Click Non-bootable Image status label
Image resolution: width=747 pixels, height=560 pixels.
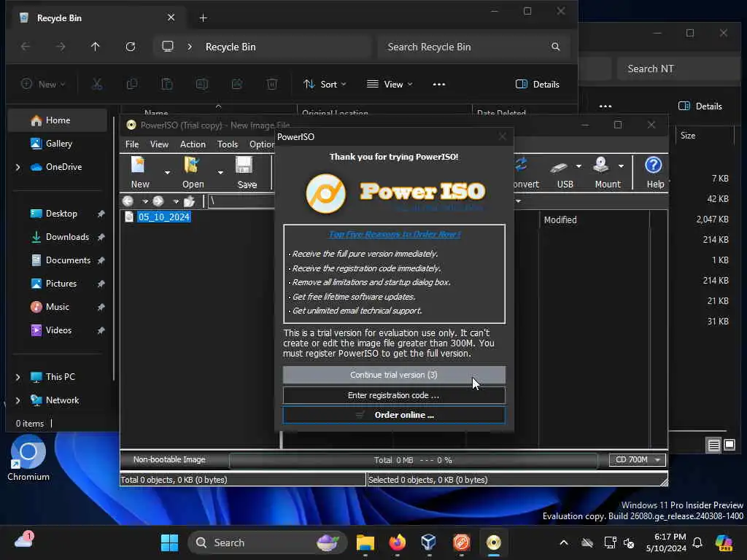(x=169, y=459)
